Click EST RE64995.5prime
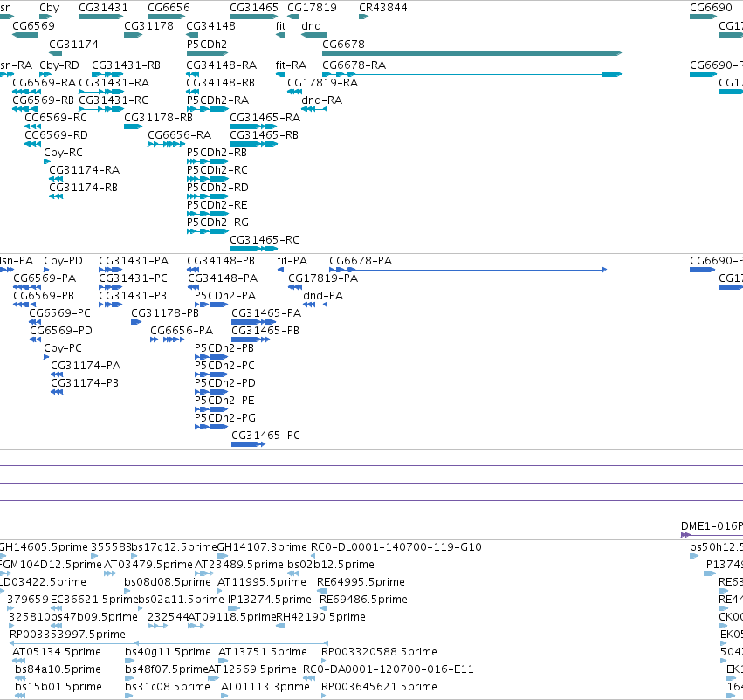743x700 pixels. 361,581
